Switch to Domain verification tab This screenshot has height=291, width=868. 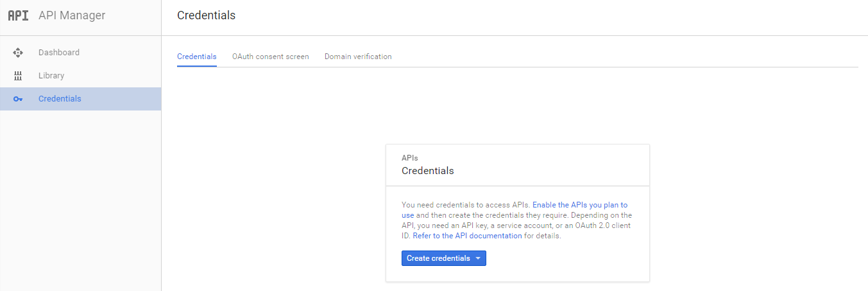(x=358, y=57)
